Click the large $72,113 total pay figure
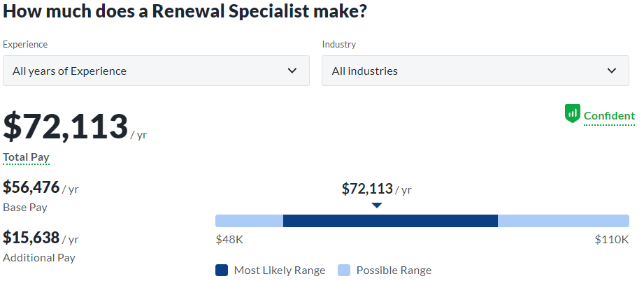This screenshot has height=281, width=644. 65,127
